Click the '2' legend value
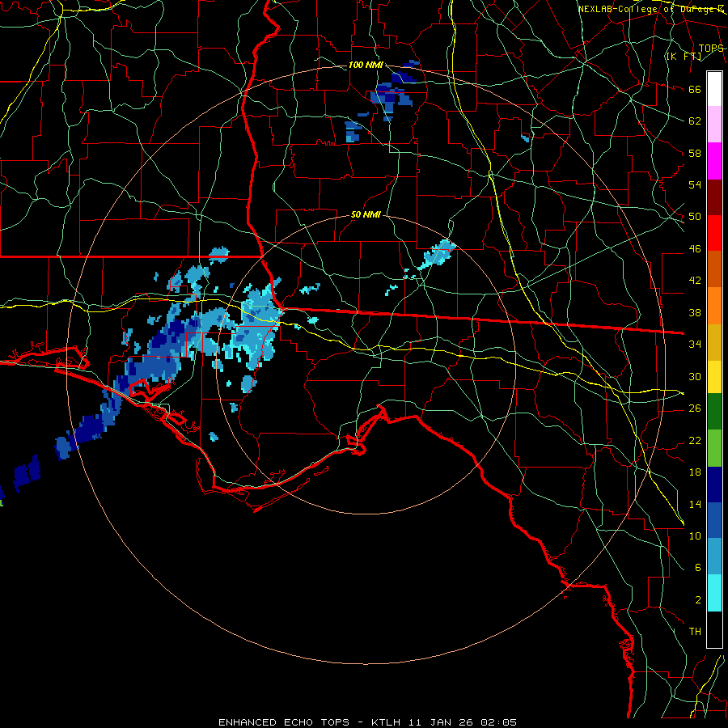Viewport: 728px width, 728px height. (x=697, y=600)
